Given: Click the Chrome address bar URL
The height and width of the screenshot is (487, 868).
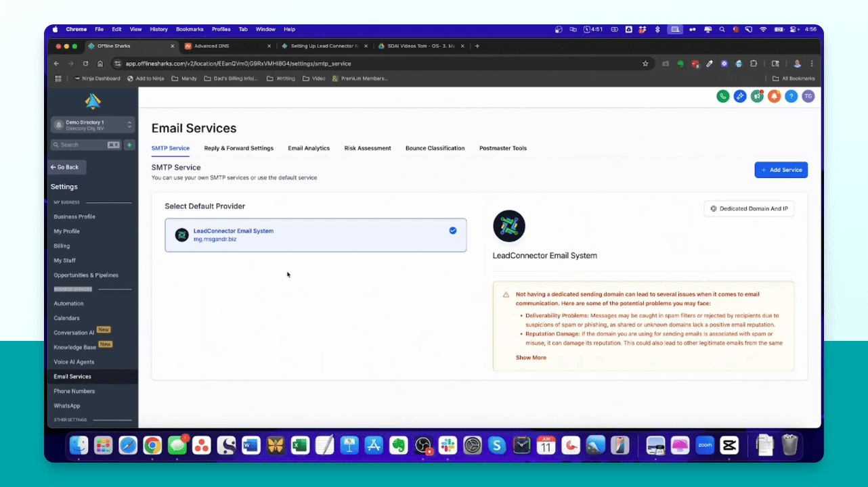Looking at the screenshot, I should point(238,64).
